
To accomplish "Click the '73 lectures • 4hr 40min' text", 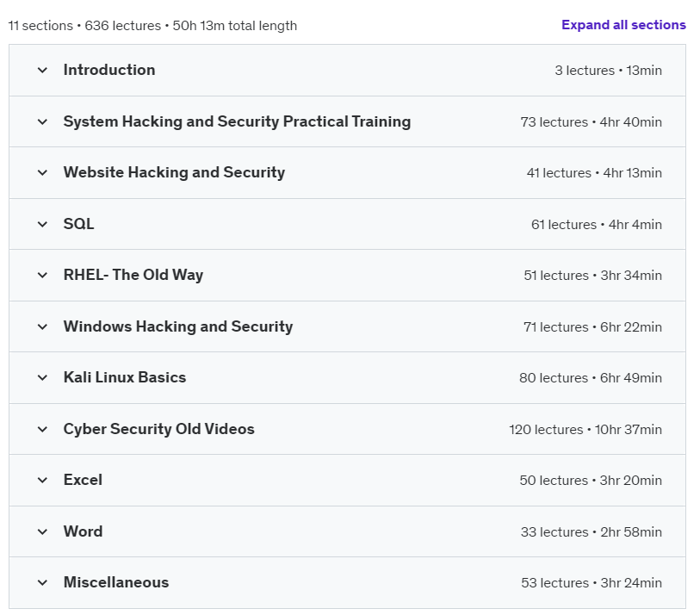I will click(x=591, y=122).
